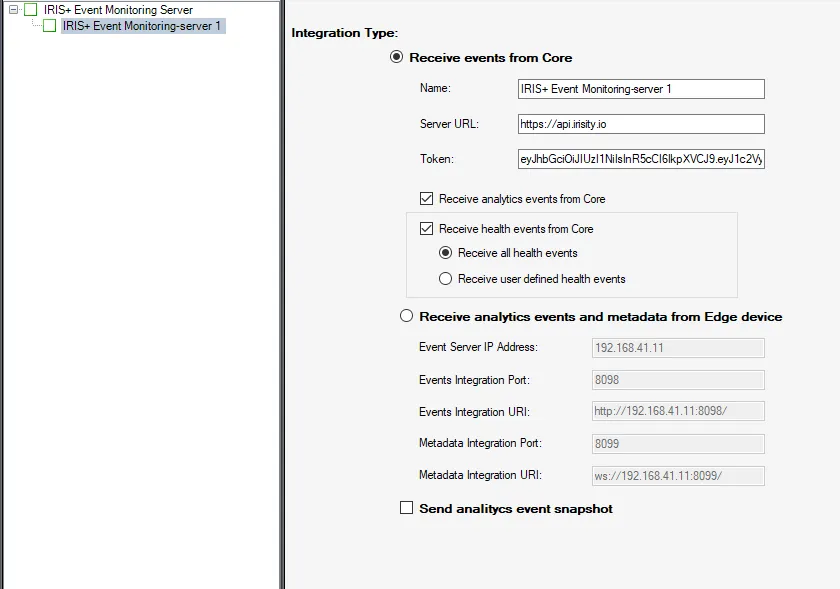
Task: Click the Server URL input field
Action: point(641,124)
